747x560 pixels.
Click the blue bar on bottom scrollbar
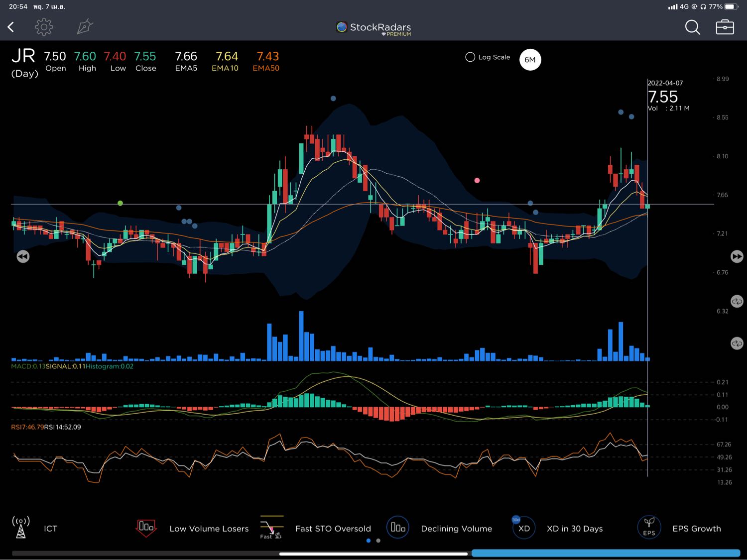pos(605,553)
